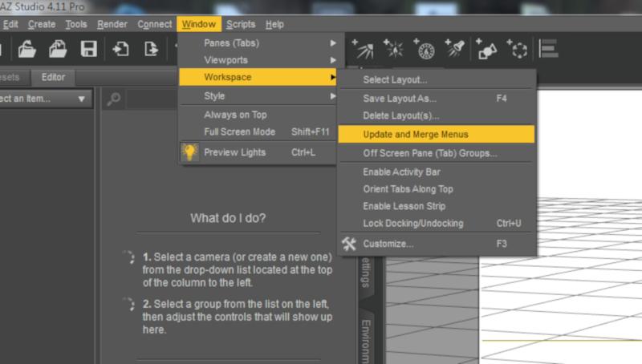Switch to the Editor tab
Screen dimensions: 642x364
[x=53, y=77]
